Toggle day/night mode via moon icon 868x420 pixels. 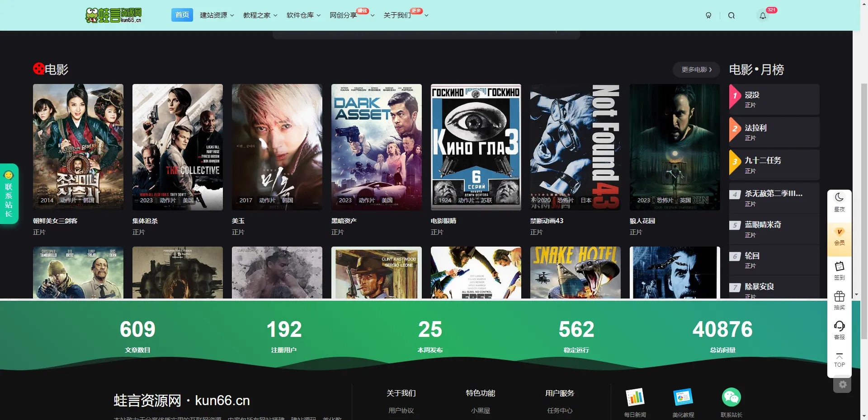(839, 197)
